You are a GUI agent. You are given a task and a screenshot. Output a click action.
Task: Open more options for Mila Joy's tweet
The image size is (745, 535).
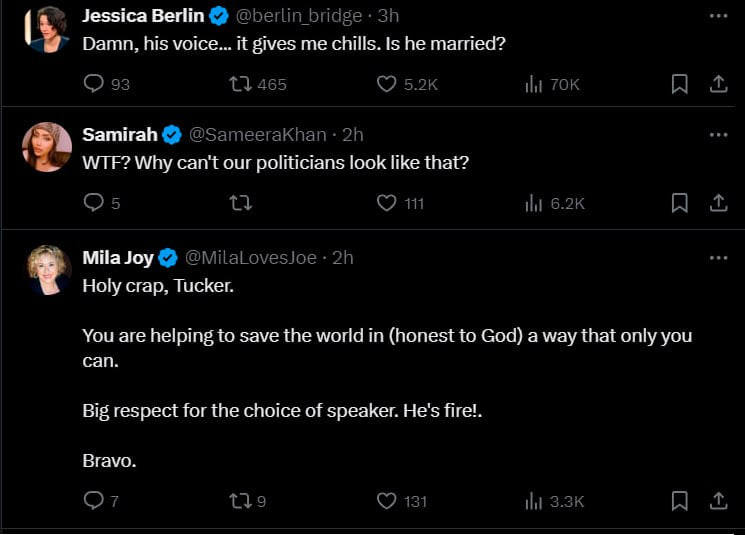717,258
